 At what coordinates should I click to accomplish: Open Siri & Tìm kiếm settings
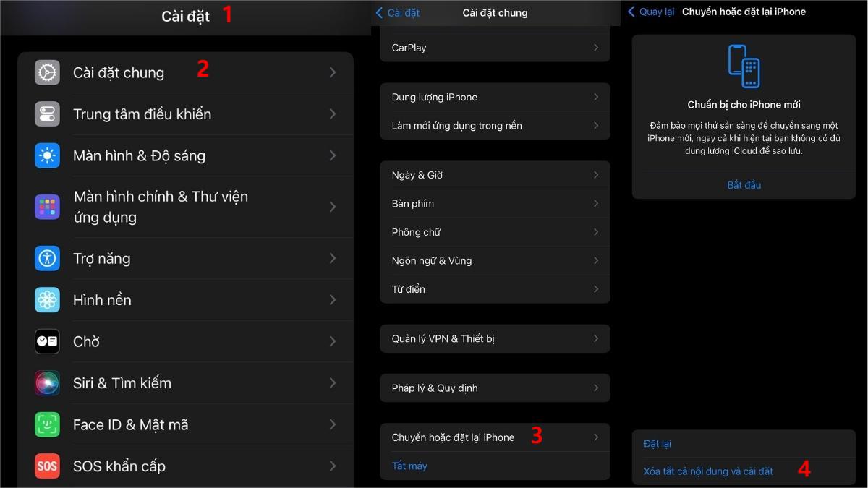(186, 382)
